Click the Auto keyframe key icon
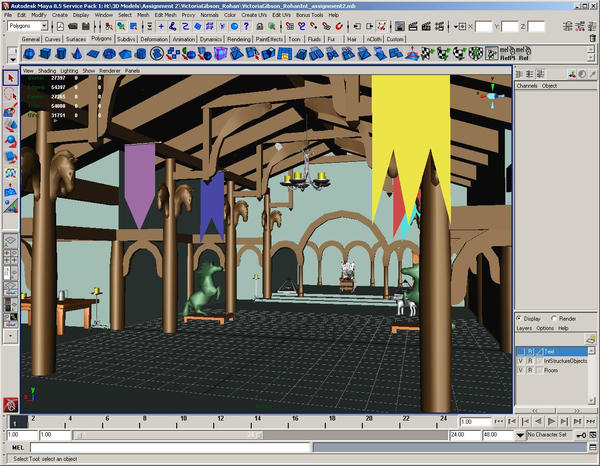600x466 pixels. click(581, 435)
